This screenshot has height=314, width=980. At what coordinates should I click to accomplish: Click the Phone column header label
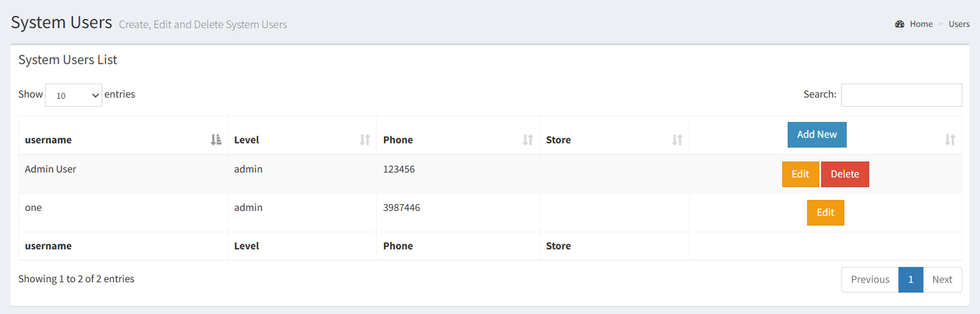[398, 140]
